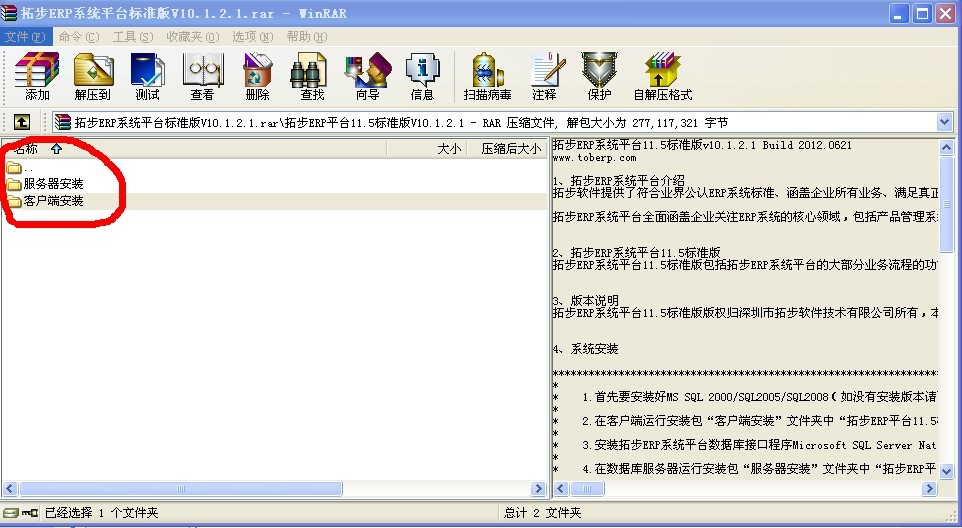
Task: Select the 服务器安装 folder
Action: click(x=53, y=184)
